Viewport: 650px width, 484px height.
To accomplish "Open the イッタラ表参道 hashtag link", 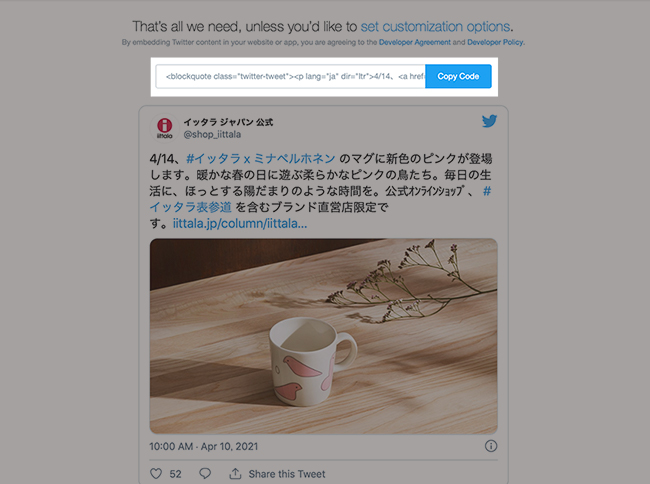I will pyautogui.click(x=190, y=207).
